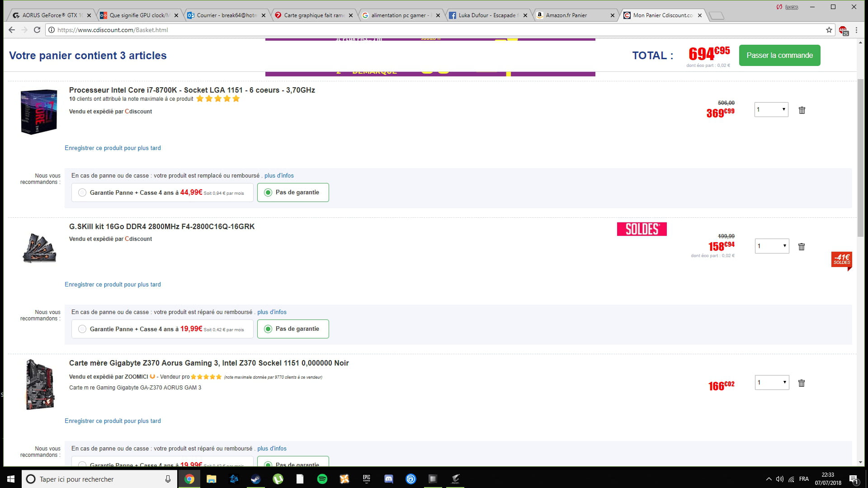Launch Steam from the taskbar
The height and width of the screenshot is (488, 868).
point(255,479)
